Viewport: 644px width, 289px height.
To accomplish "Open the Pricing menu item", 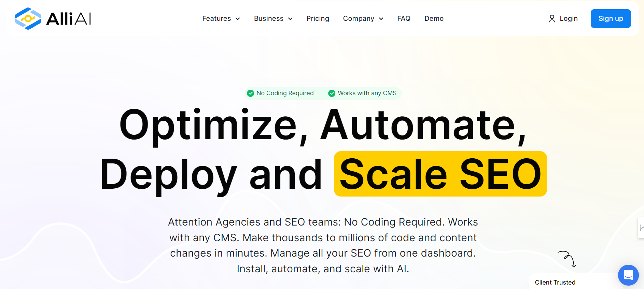I will 318,18.
